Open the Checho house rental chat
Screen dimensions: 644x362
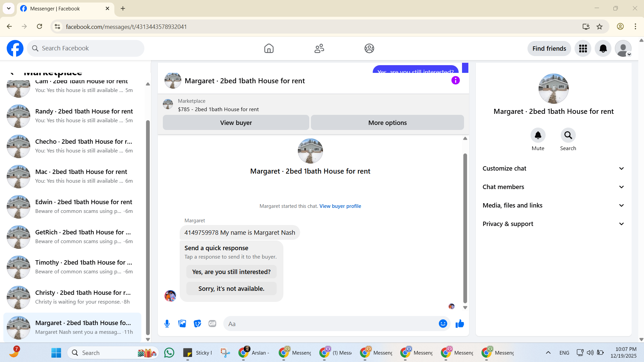click(72, 146)
